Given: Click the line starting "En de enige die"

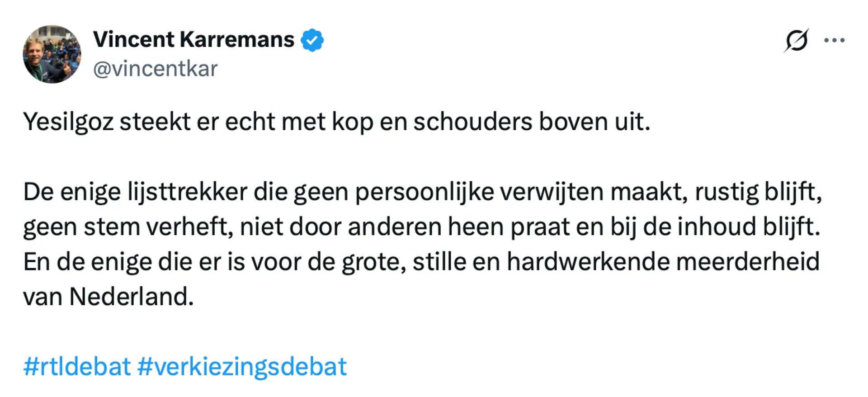Looking at the screenshot, I should [x=421, y=262].
